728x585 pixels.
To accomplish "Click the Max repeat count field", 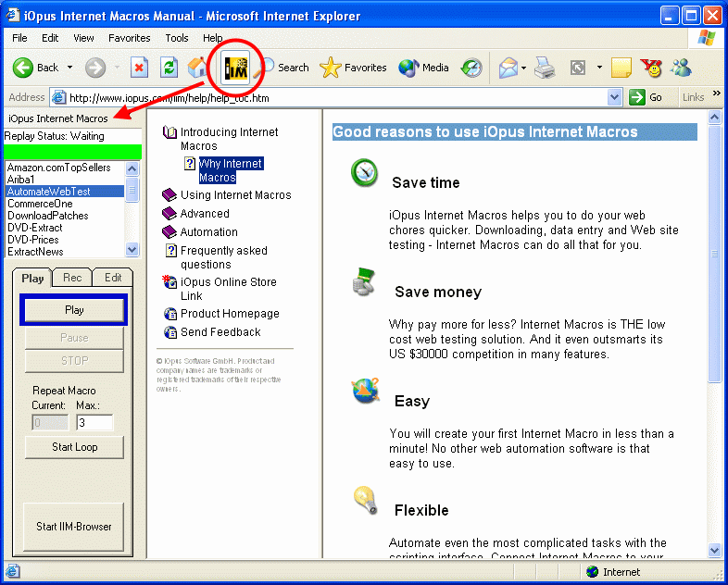I will pos(94,422).
